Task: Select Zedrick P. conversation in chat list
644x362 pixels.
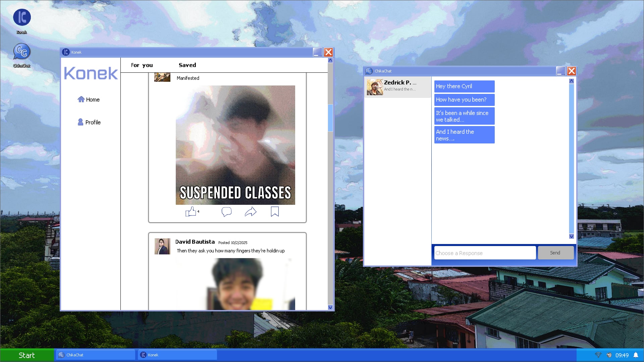Action: click(397, 87)
